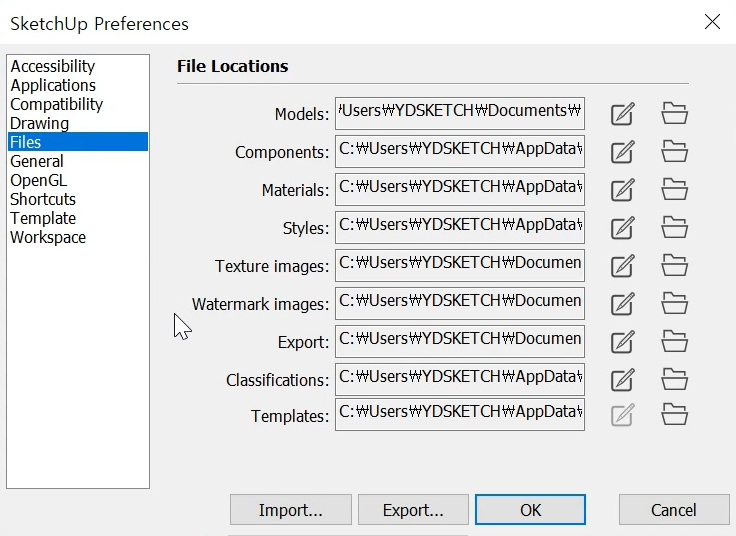The width and height of the screenshot is (736, 536).
Task: Open the Export row folder icon
Action: pos(675,341)
